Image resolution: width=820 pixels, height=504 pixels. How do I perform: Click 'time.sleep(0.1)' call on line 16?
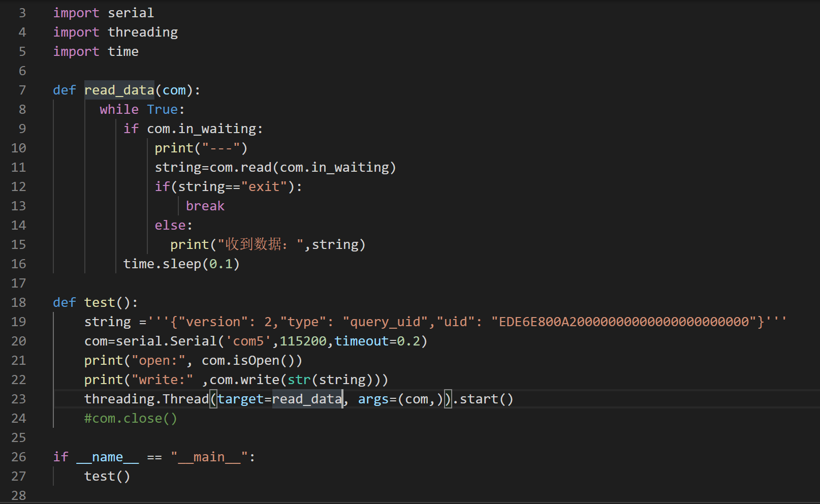click(181, 264)
